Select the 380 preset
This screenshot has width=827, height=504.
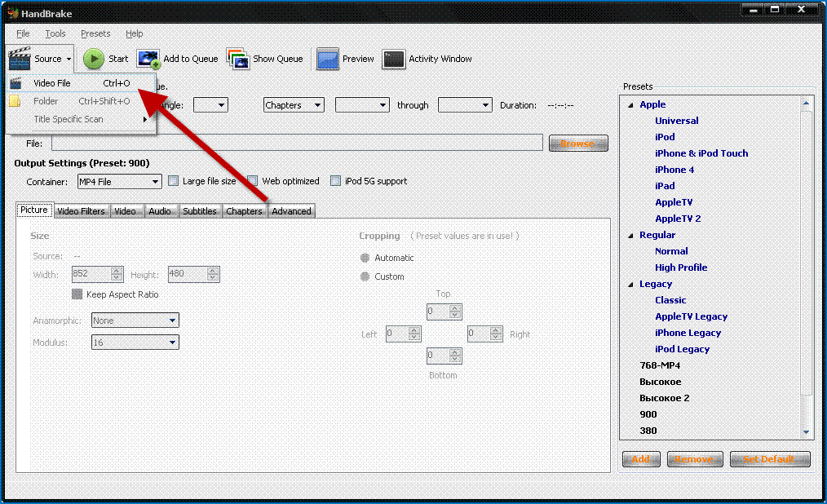648,431
